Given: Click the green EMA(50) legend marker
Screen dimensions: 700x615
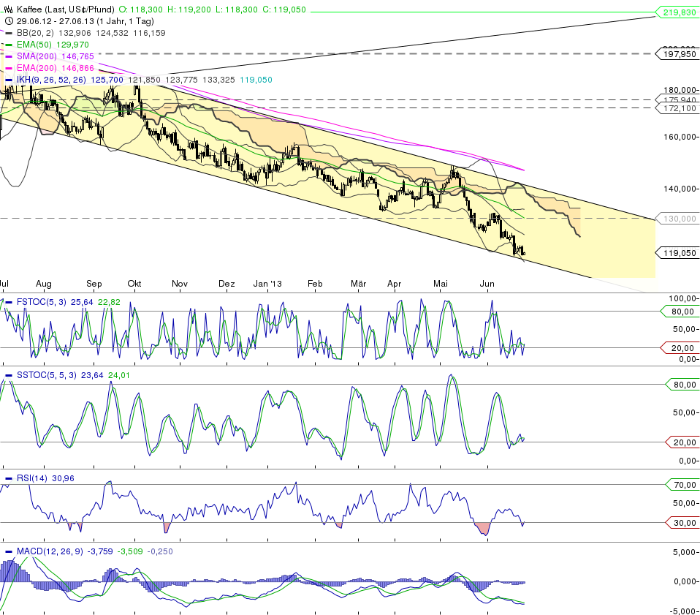Looking at the screenshot, I should click(x=9, y=45).
